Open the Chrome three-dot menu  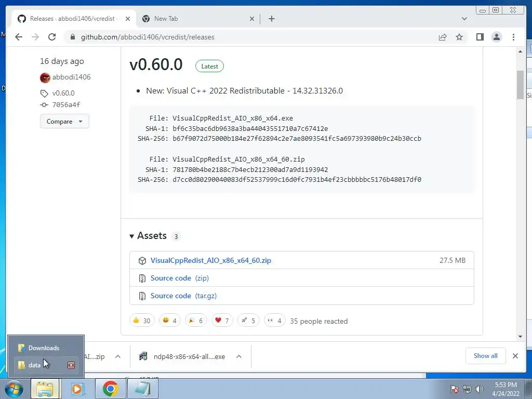(x=514, y=37)
